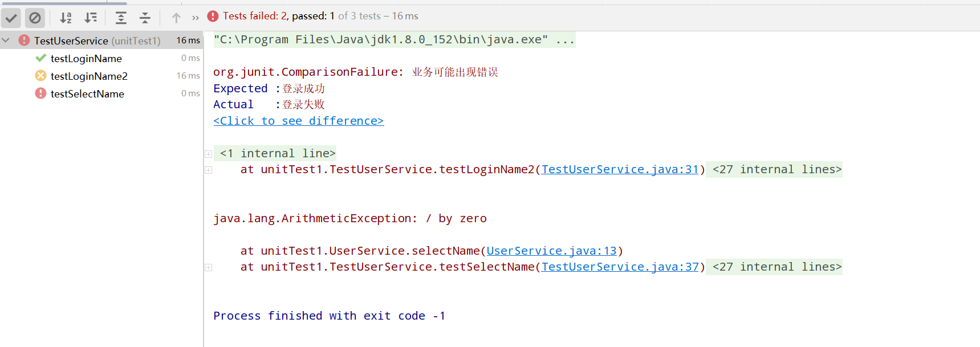Screen dimensions: 980x347
Task: Open TestUserService.java:37 stack trace link
Action: pos(620,267)
